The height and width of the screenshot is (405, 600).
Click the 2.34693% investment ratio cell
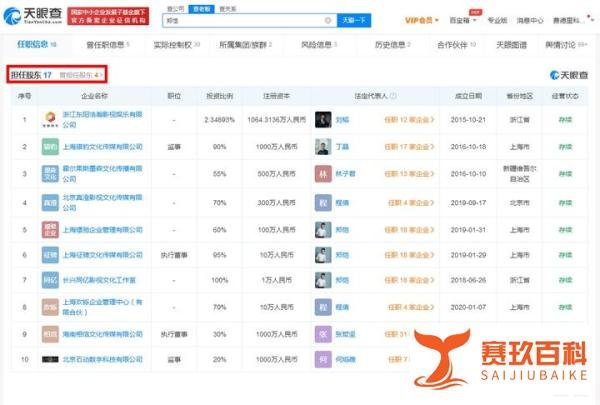219,120
